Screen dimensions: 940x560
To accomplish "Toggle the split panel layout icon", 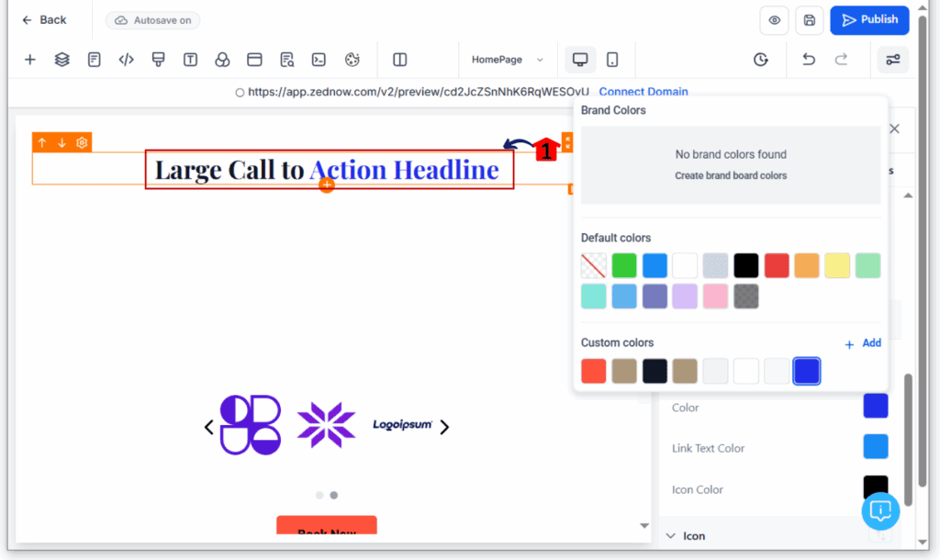I will click(x=400, y=60).
